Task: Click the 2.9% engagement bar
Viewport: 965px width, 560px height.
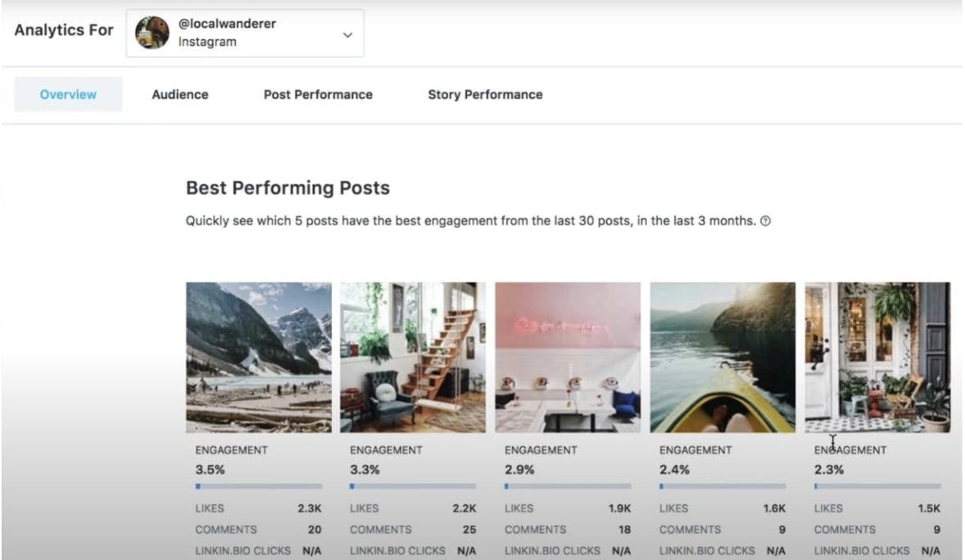Action: click(568, 486)
